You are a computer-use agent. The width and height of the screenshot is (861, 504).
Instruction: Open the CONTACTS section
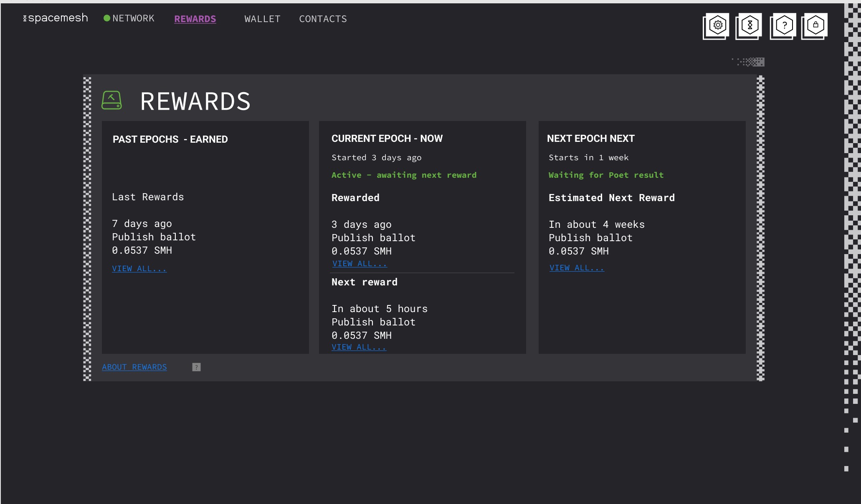pos(323,19)
